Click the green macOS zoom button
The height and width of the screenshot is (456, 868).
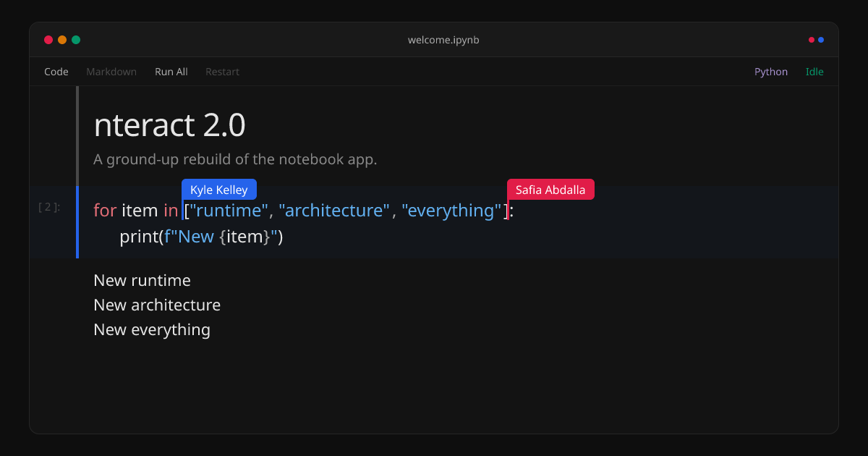(x=76, y=40)
